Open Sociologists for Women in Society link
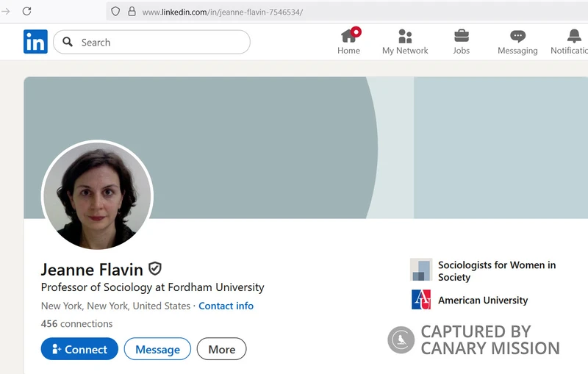Viewport: 588px width, 374px height. click(x=497, y=271)
